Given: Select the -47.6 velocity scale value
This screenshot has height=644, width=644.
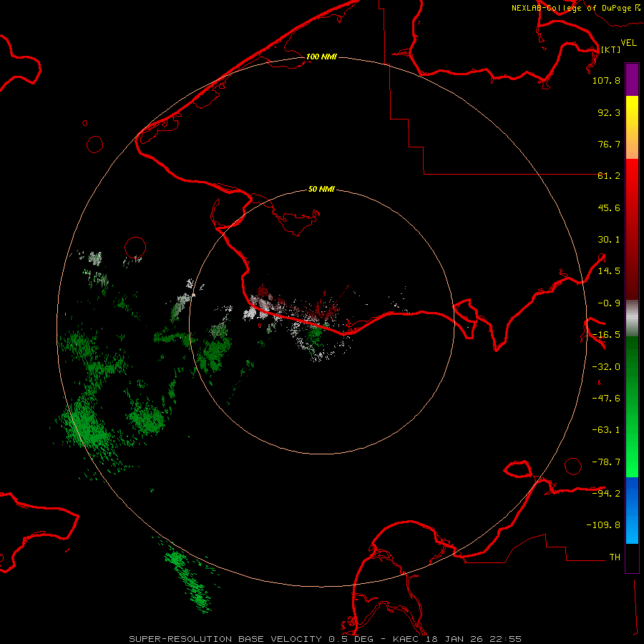Looking at the screenshot, I should coord(606,399).
